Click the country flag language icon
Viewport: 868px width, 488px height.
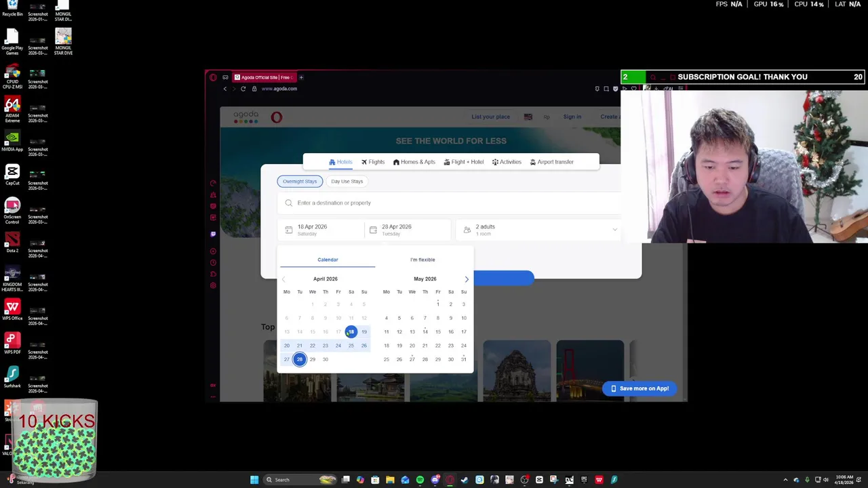click(x=528, y=117)
